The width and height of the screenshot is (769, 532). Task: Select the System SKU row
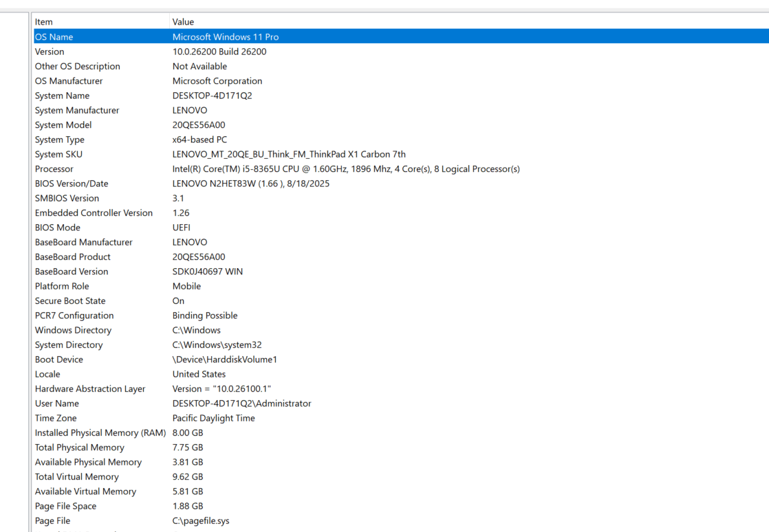[401, 155]
